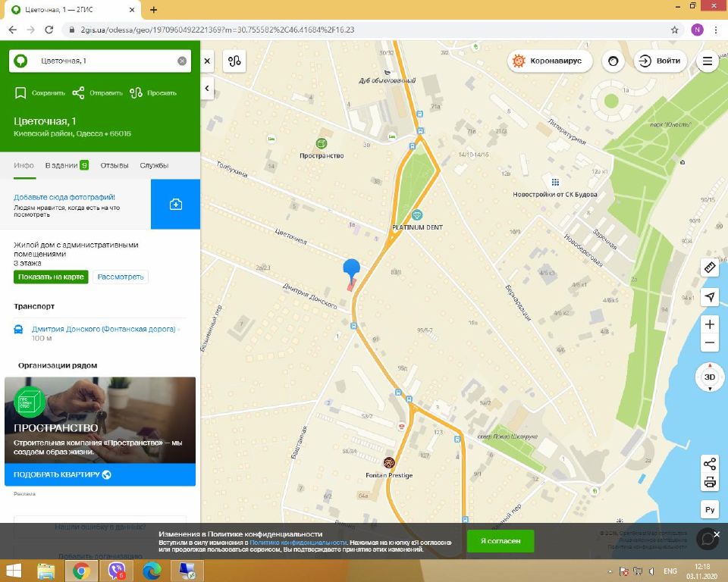728x582 pixels.
Task: Click the Рассмотреть button
Action: pos(121,277)
